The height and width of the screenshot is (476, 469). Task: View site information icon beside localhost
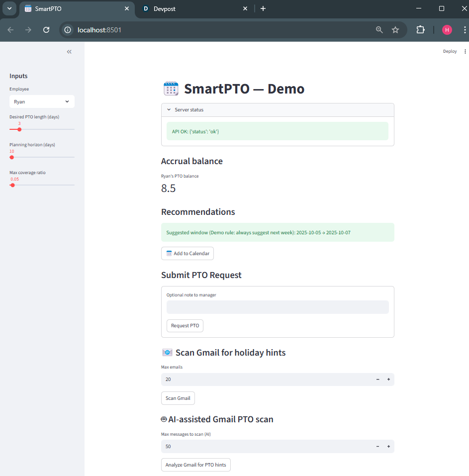click(68, 30)
